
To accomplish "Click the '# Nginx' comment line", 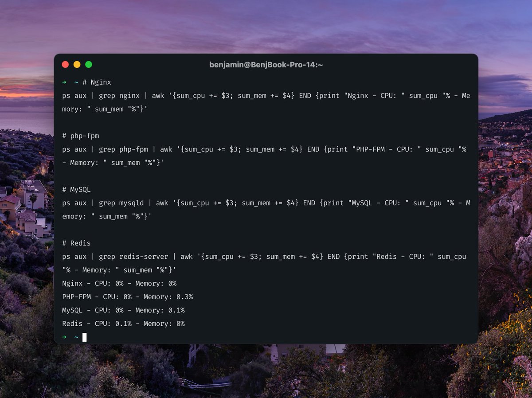I will coord(96,82).
